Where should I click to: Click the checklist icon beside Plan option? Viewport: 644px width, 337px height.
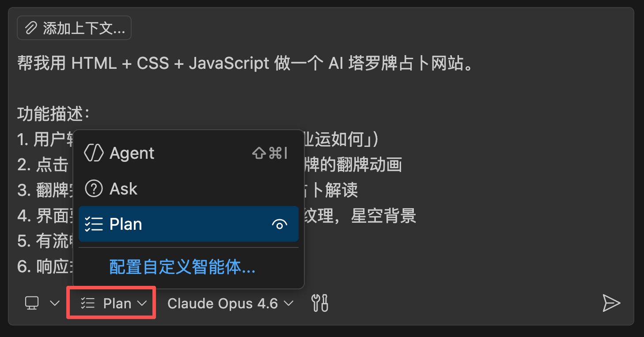pos(95,224)
